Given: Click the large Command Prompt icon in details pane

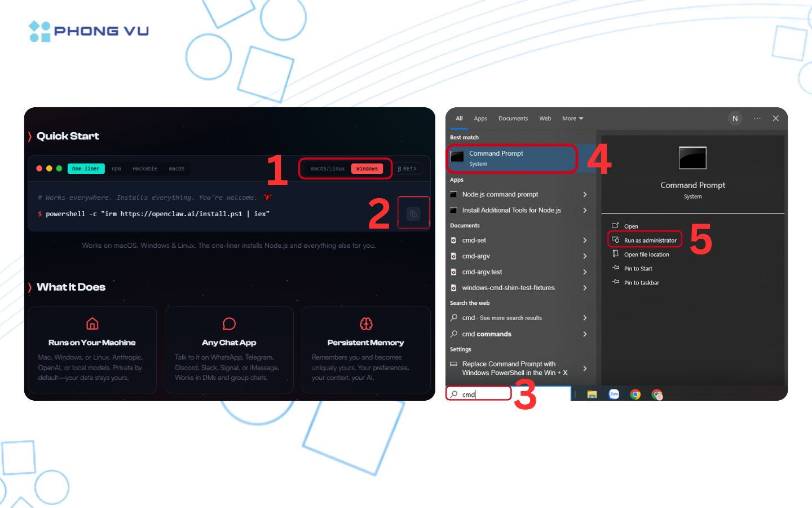Looking at the screenshot, I should tap(692, 158).
